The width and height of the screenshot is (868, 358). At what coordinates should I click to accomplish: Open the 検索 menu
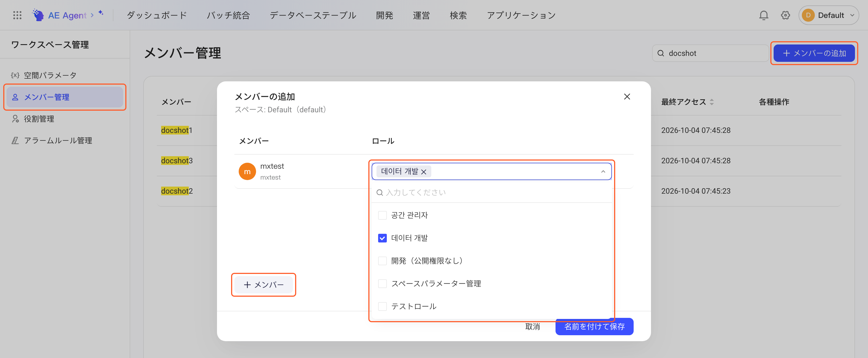point(458,15)
